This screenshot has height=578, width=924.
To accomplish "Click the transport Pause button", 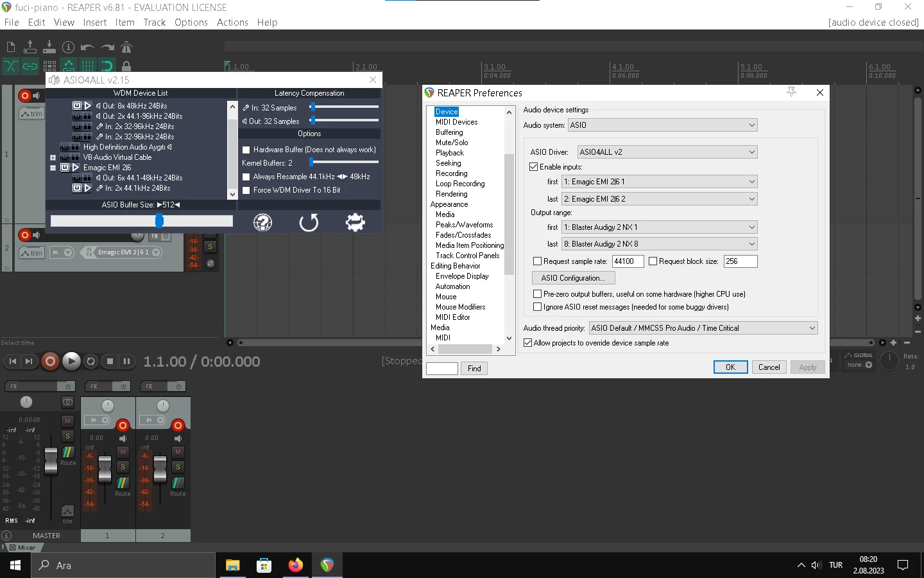I will point(127,362).
